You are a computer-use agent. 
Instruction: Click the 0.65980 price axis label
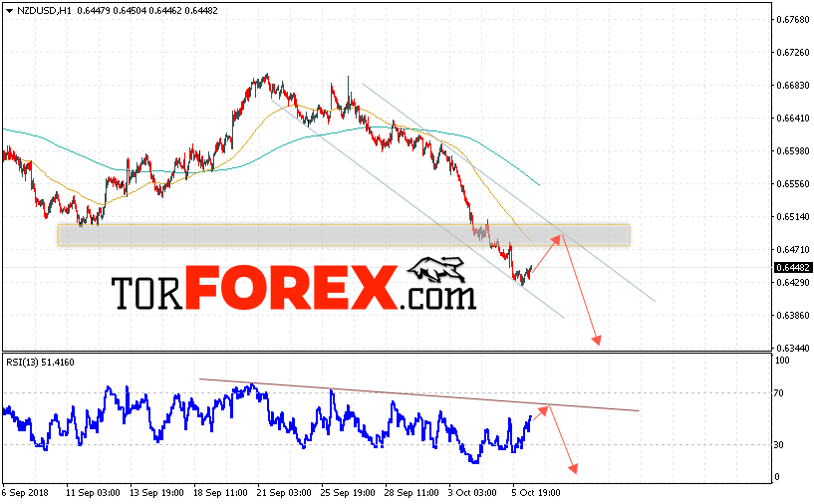793,151
